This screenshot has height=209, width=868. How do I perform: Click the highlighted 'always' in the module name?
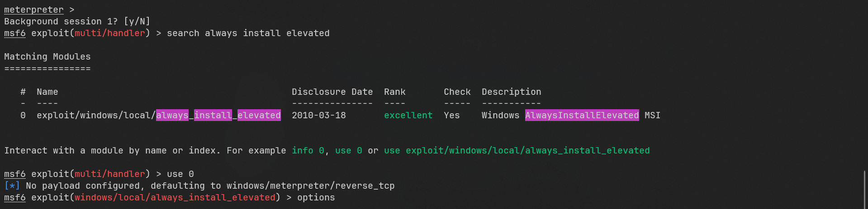pos(172,116)
